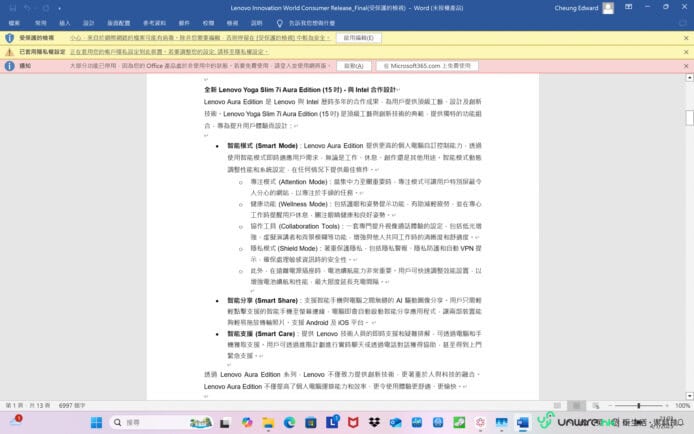Switch to the 設計 (Design) ribbon tab
This screenshot has width=694, height=434.
click(89, 23)
